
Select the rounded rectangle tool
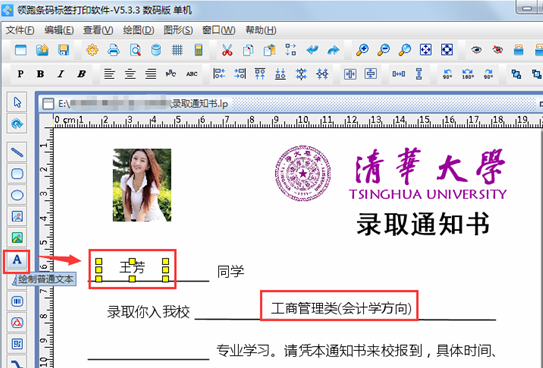[x=17, y=173]
